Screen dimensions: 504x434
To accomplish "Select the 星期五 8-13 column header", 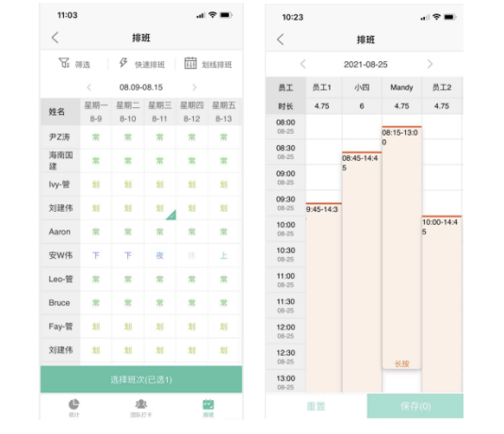I will click(223, 112).
